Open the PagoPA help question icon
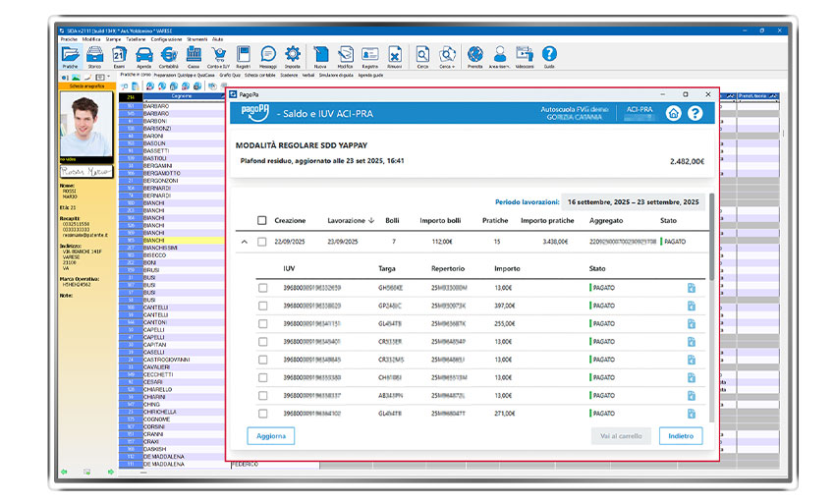The height and width of the screenshot is (504, 835). (696, 113)
